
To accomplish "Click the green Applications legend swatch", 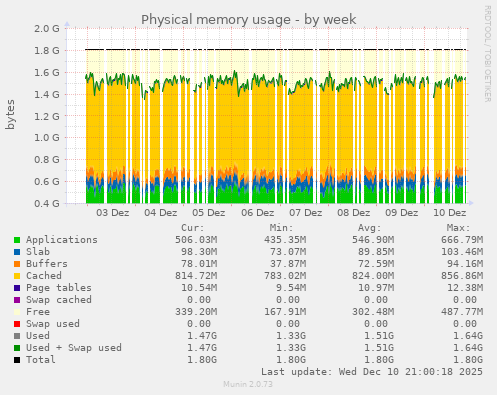I will click(17, 240).
